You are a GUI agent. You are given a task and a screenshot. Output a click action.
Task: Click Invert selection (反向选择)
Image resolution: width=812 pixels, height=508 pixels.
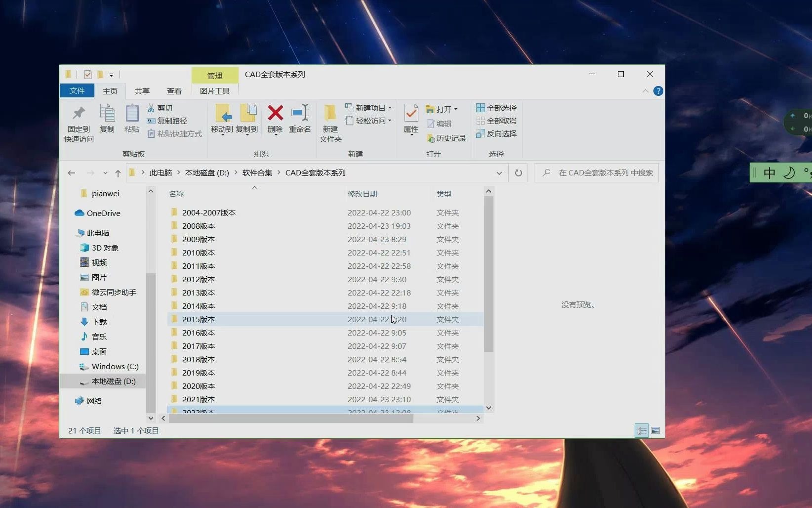[496, 133]
